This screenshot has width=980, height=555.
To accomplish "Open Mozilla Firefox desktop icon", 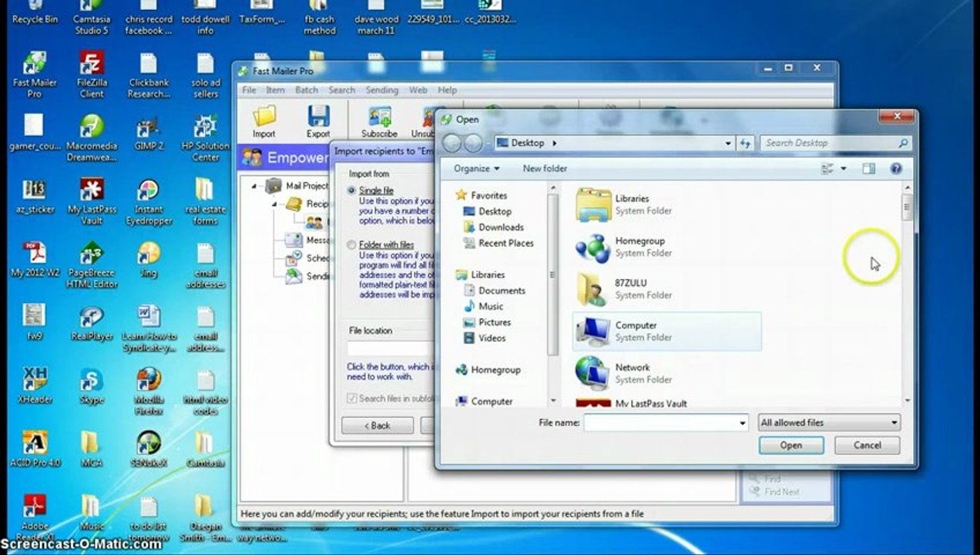I will tap(149, 391).
